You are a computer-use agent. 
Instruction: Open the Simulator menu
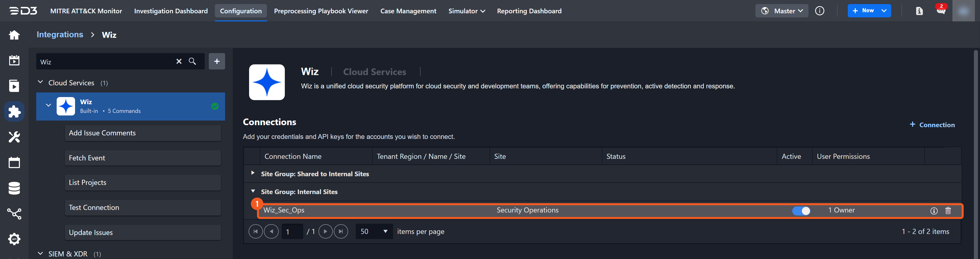pyautogui.click(x=467, y=11)
